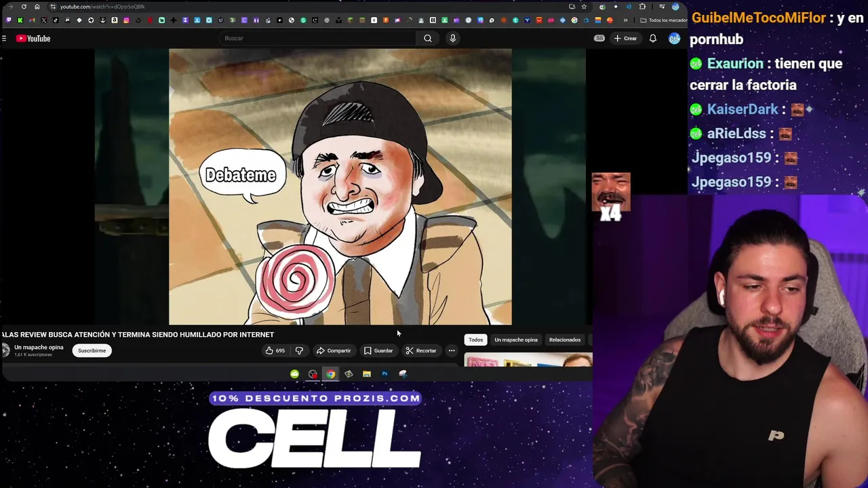
Task: Select the Todos filter chip
Action: pyautogui.click(x=475, y=340)
